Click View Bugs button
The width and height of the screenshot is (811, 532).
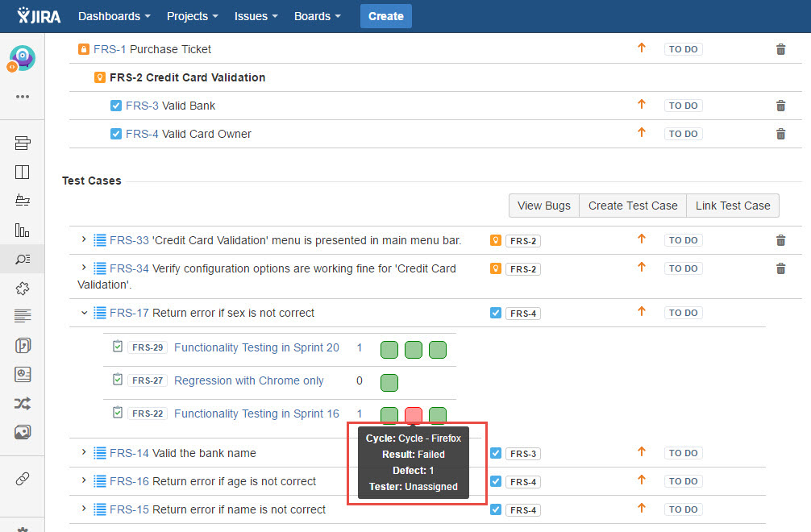click(544, 206)
